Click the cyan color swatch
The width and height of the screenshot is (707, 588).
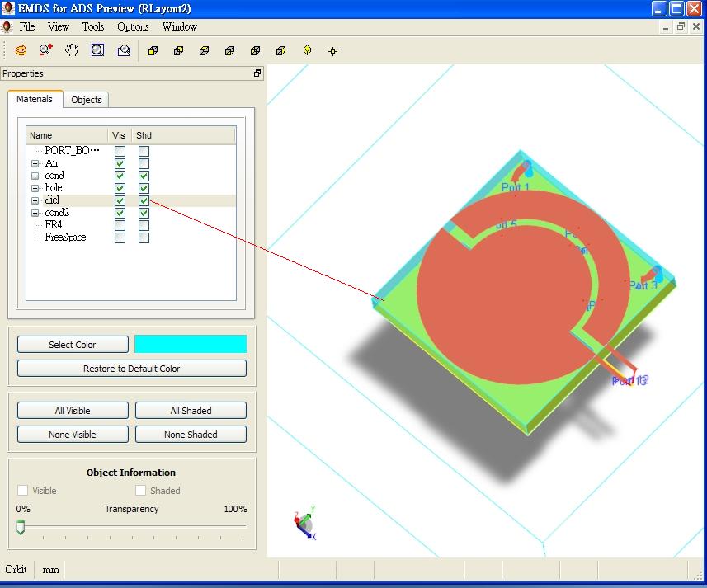point(191,344)
